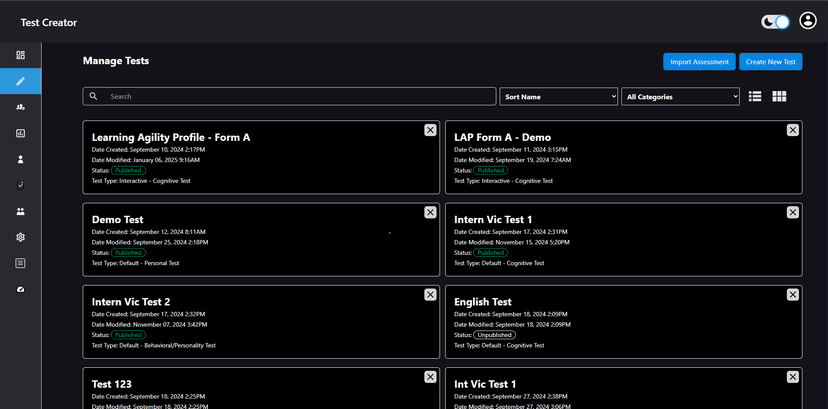Open the chart report sidebar icon
The height and width of the screenshot is (409, 828).
click(21, 133)
